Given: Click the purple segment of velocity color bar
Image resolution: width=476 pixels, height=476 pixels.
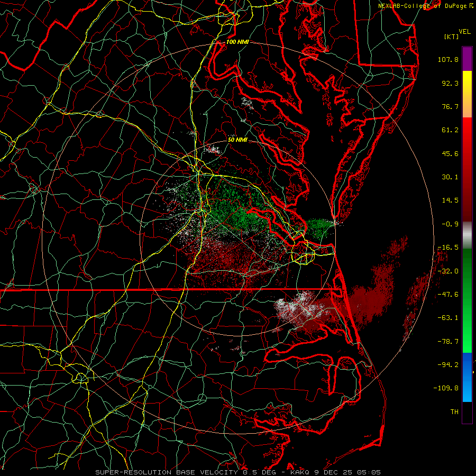Looking at the screenshot, I should tap(467, 59).
